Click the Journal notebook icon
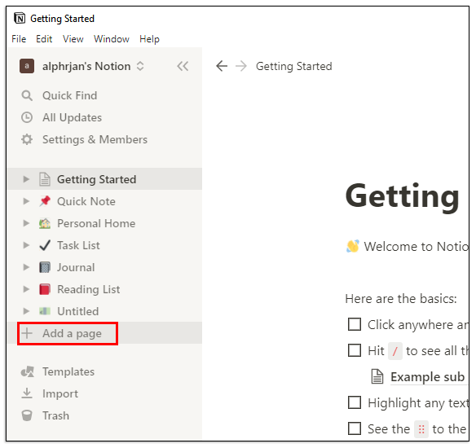Image resolution: width=476 pixels, height=448 pixels. [x=45, y=267]
